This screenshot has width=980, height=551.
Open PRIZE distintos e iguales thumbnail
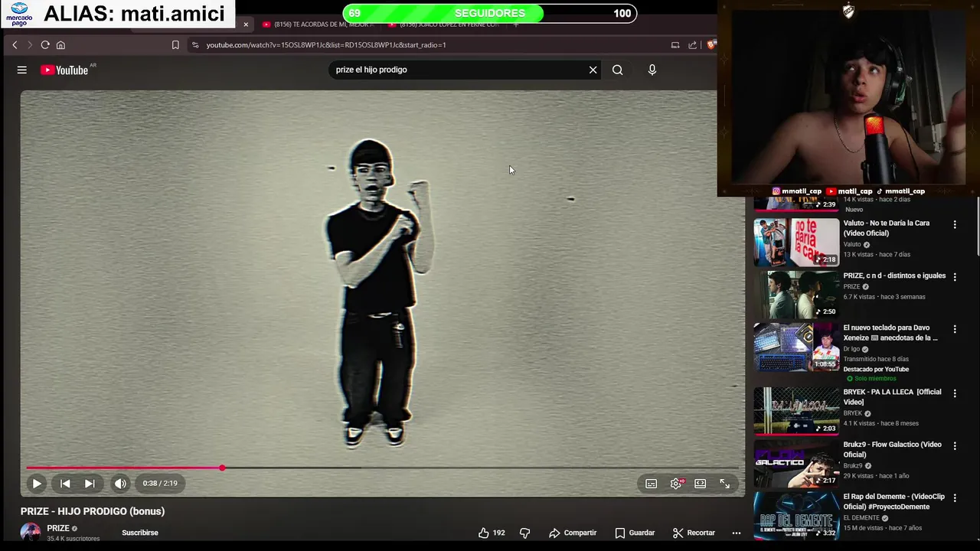pos(796,295)
